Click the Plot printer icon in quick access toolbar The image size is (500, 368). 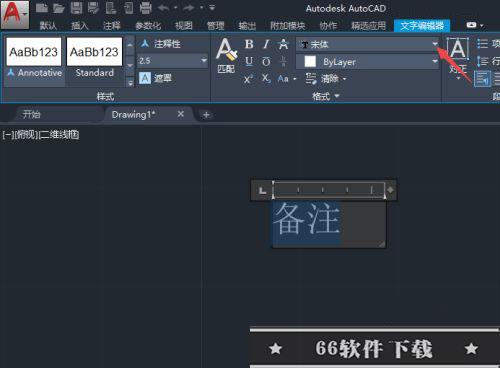(146, 8)
